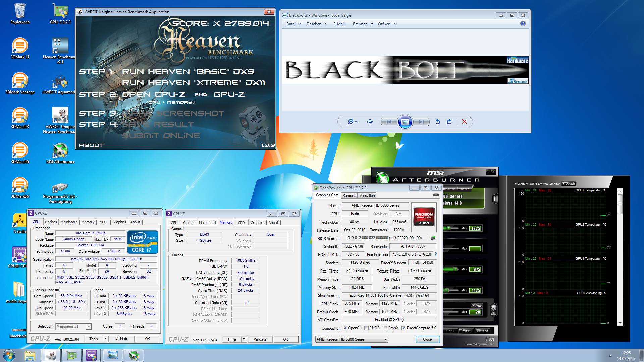Toggle the CUDA checkbox in GPU-Z
The height and width of the screenshot is (362, 644).
pyautogui.click(x=366, y=328)
